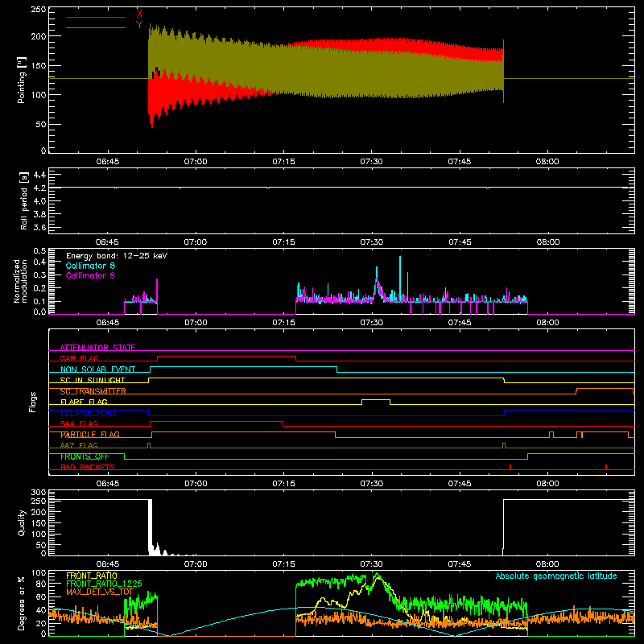
Task: Click the SC_TRANSMITTER flag label
Action: point(93,391)
